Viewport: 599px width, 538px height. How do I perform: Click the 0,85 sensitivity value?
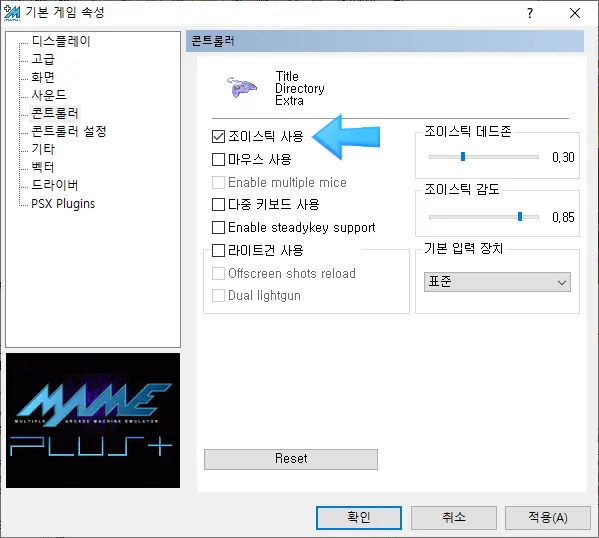point(563,217)
